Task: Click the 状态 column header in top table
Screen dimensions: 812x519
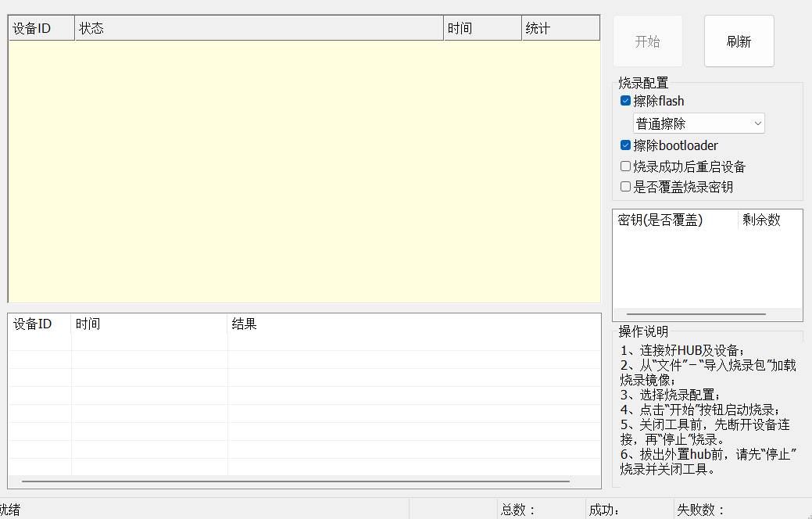Action: coord(259,28)
